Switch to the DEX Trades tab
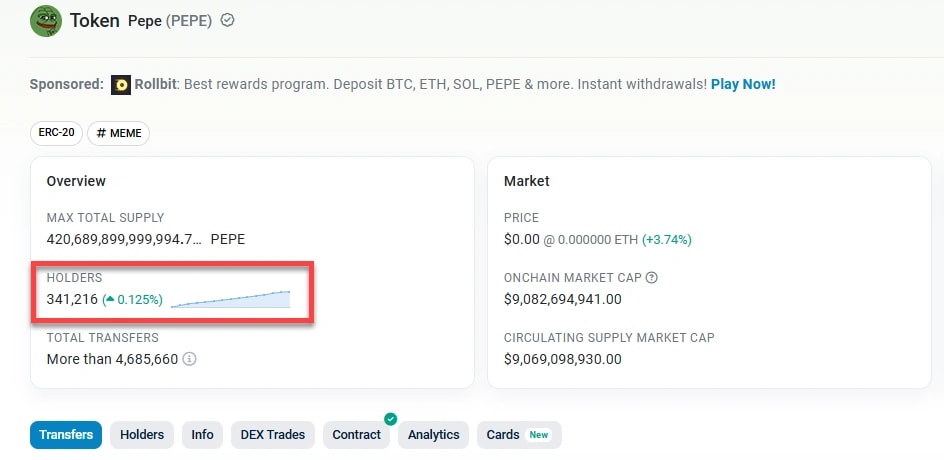This screenshot has width=944, height=460. [x=273, y=435]
